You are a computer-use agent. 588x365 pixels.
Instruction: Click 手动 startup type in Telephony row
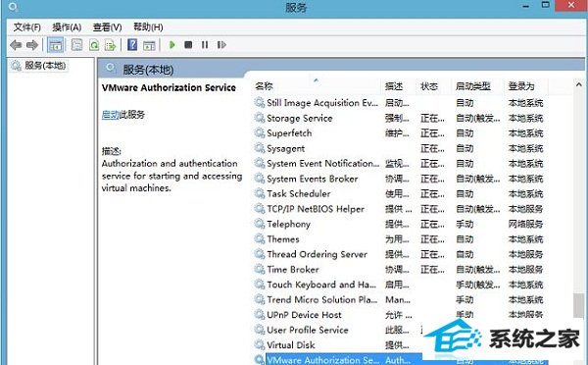pyautogui.click(x=465, y=224)
